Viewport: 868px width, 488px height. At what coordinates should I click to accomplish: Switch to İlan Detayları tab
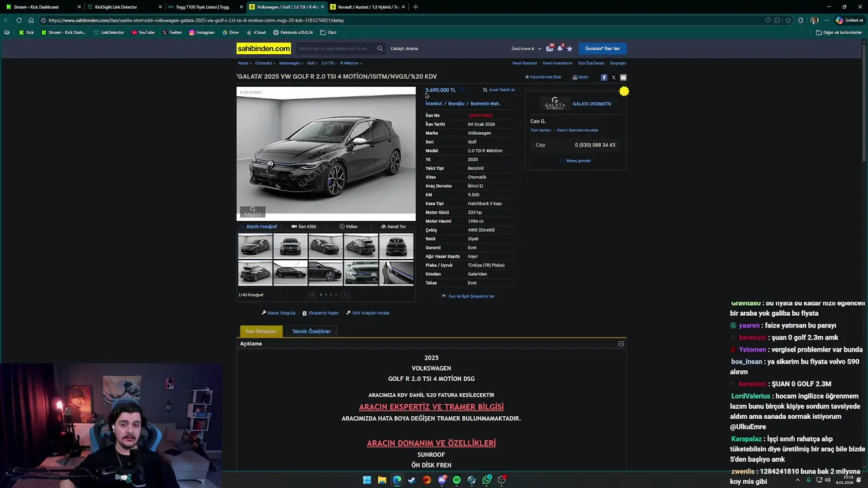pos(261,331)
